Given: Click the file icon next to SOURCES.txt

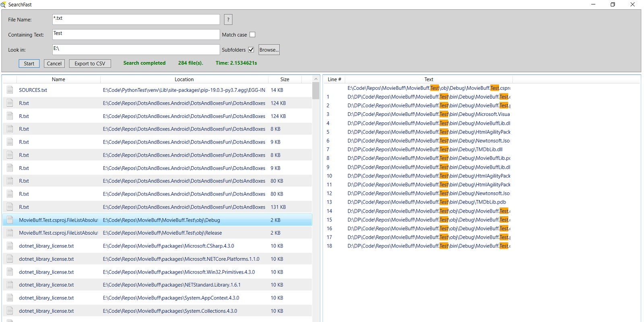Looking at the screenshot, I should click(x=10, y=90).
